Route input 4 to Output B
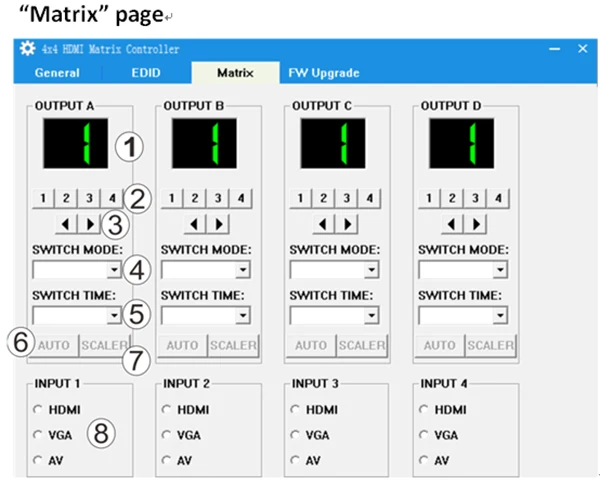The height and width of the screenshot is (485, 600). click(241, 198)
